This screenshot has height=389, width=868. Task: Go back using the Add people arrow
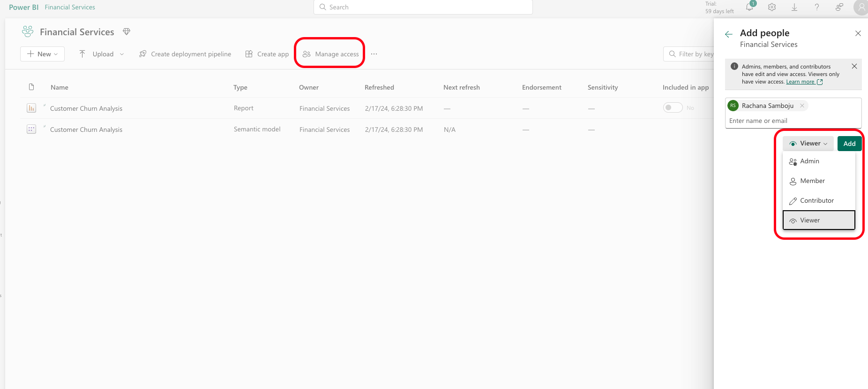[729, 34]
